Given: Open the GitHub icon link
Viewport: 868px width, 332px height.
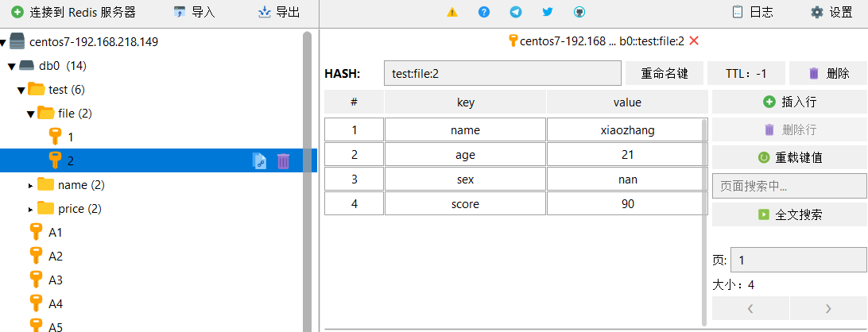Looking at the screenshot, I should (x=579, y=12).
